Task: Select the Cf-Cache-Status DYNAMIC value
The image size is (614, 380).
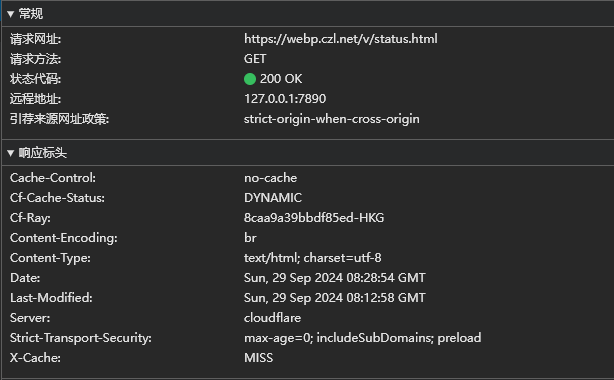Action: coord(273,198)
